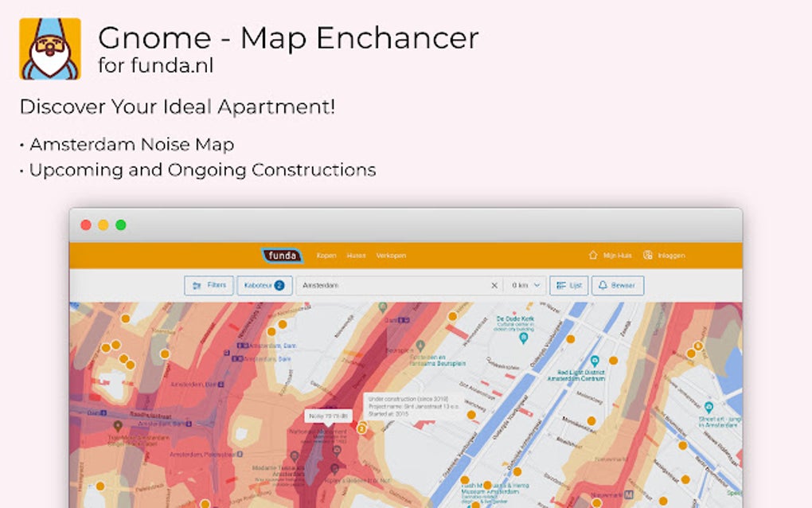This screenshot has width=812, height=508.
Task: Click the 'for funda.nl' subtitle text
Action: pyautogui.click(x=155, y=66)
